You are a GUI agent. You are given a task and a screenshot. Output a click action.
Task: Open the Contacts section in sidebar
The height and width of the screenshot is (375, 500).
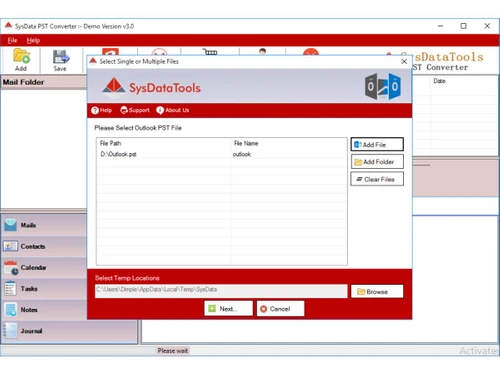pos(44,246)
